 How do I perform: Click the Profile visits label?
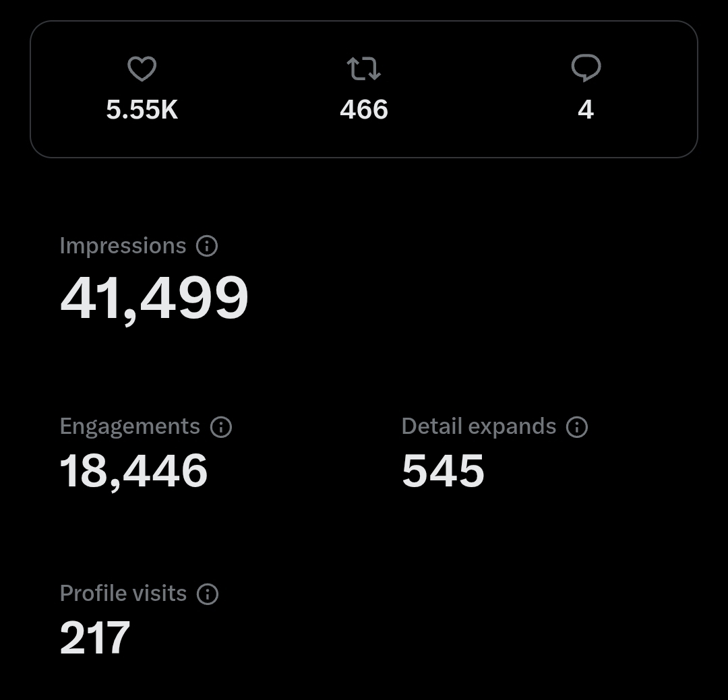click(123, 594)
